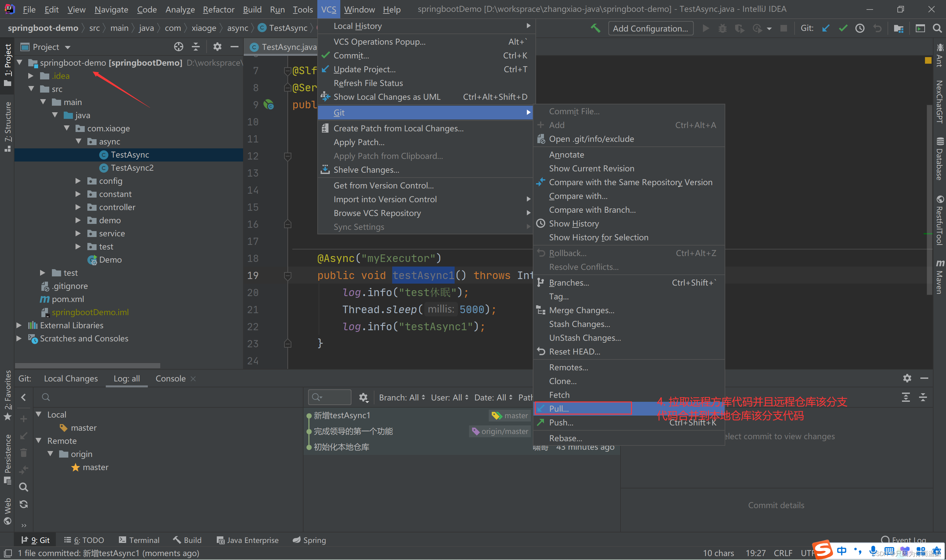The width and height of the screenshot is (946, 560).
Task: Click the locate file crosshair icon in Project panel
Action: point(179,47)
